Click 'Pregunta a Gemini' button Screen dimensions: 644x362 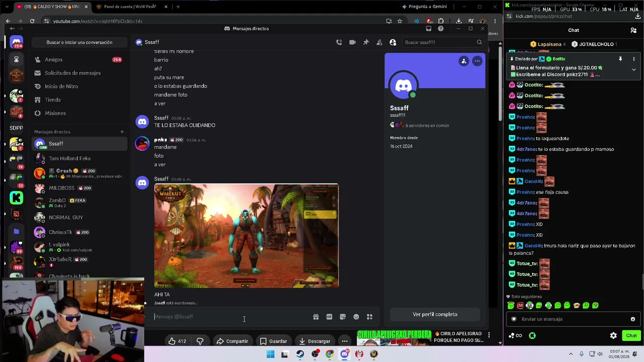point(424,7)
